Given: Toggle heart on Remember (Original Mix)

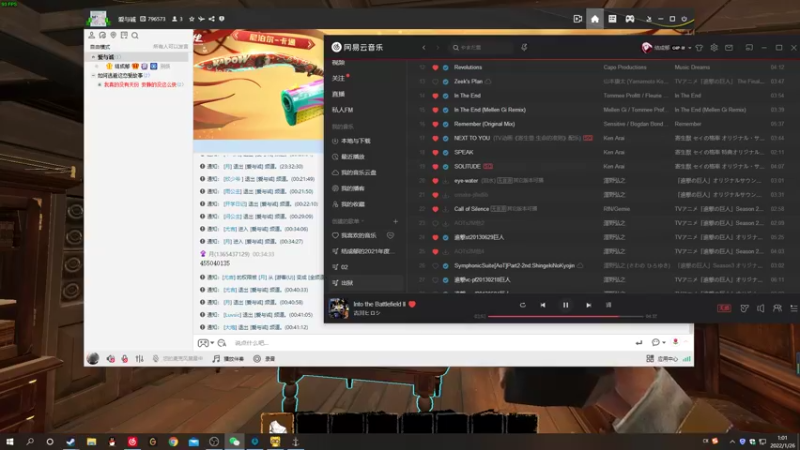Looking at the screenshot, I should pyautogui.click(x=435, y=124).
